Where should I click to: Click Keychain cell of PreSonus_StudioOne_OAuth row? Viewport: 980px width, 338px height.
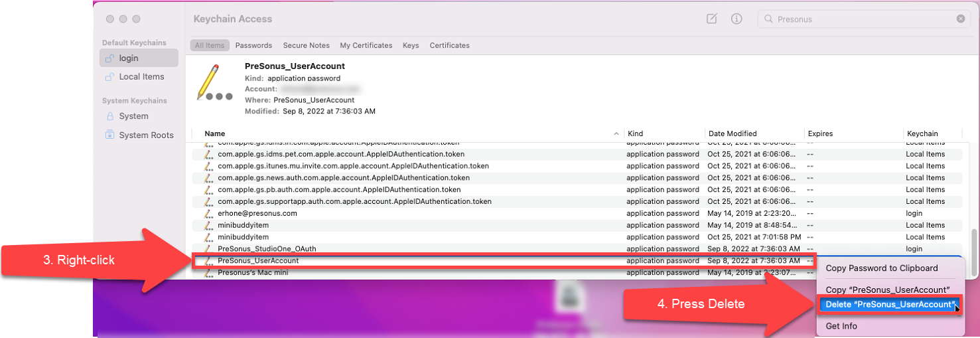914,249
